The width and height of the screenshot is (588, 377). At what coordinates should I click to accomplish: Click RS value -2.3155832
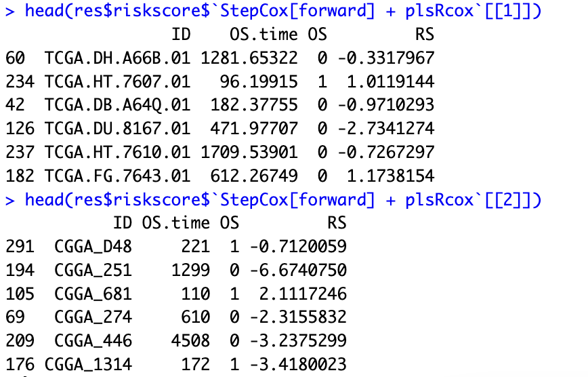[x=299, y=318]
